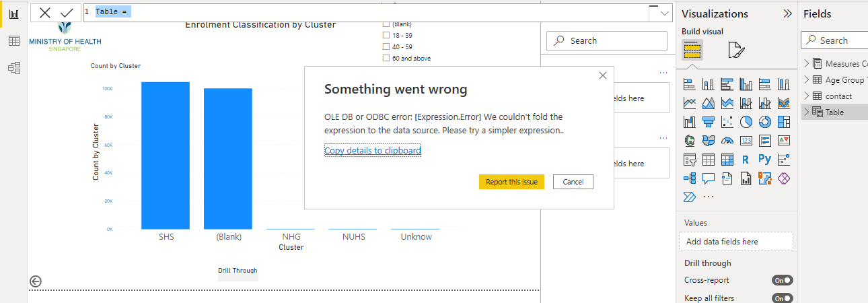Switch to Data view in left sidebar
This screenshot has height=303, width=868.
coord(13,41)
